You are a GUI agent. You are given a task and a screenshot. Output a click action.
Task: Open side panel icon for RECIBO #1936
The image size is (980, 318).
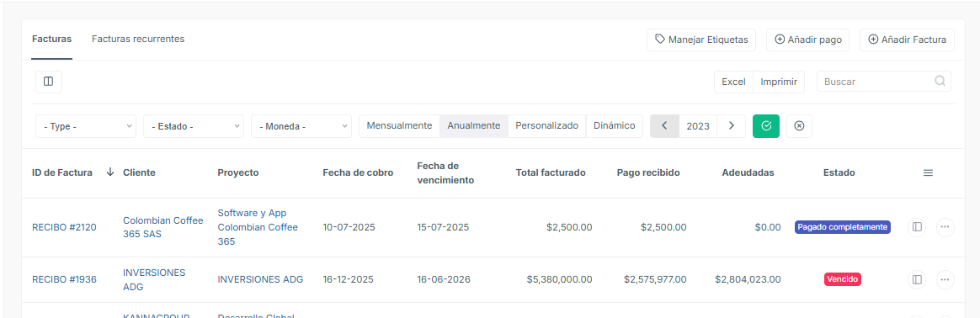point(917,279)
